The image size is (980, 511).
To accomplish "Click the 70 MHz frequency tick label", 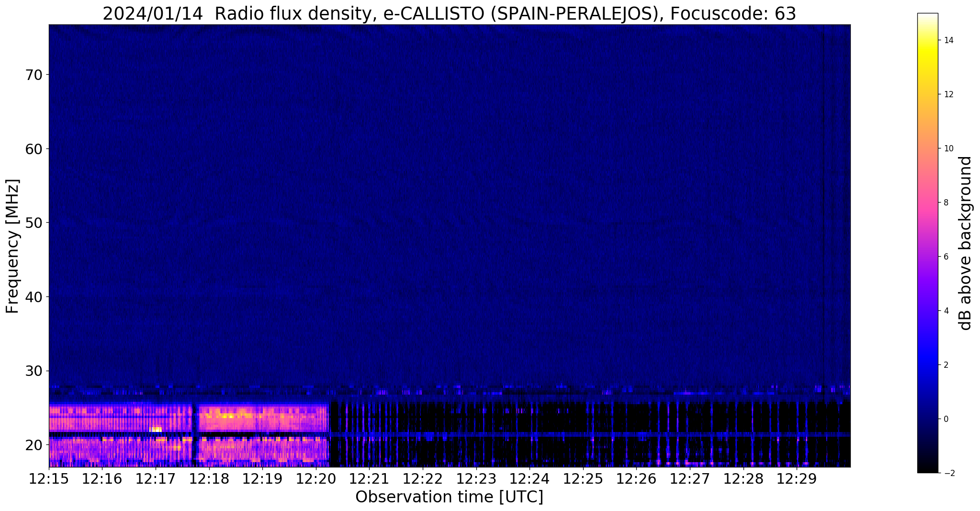I will pyautogui.click(x=33, y=75).
